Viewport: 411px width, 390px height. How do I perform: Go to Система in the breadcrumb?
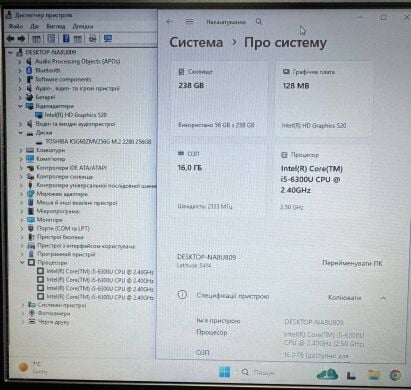(x=196, y=43)
